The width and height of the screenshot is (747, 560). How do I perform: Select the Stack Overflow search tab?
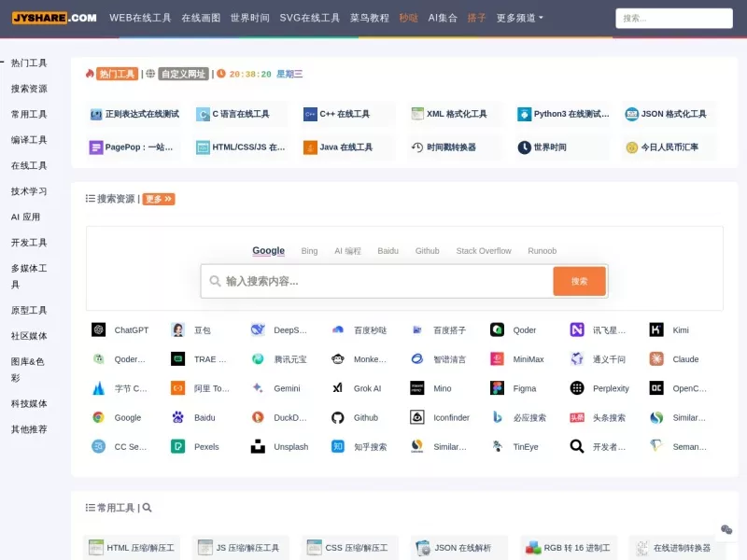[x=484, y=250]
